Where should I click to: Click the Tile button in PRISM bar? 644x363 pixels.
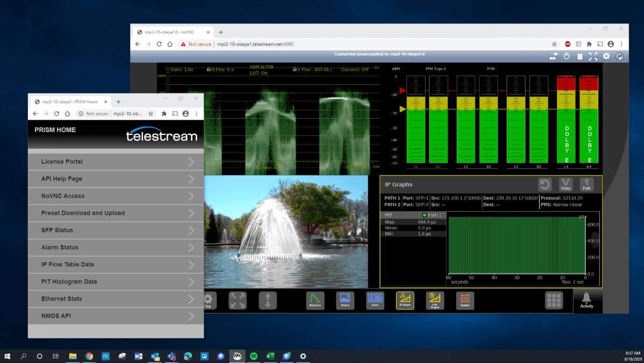point(208,300)
